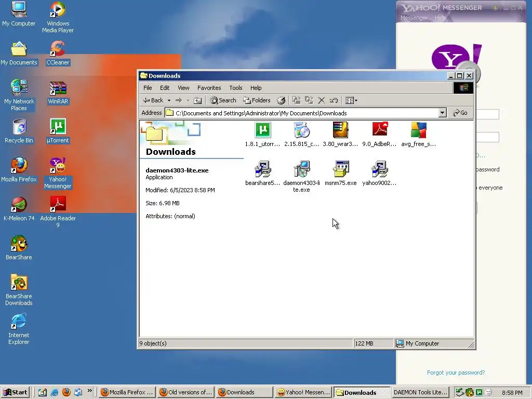Click the address bar path field
The height and width of the screenshot is (399, 532).
301,113
